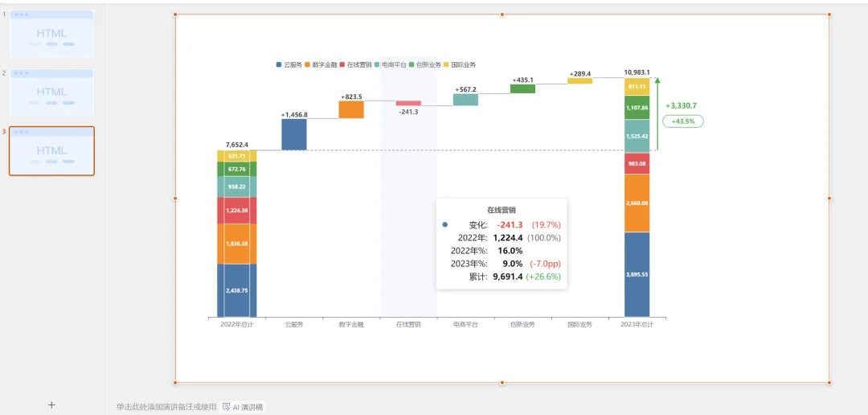Toggle the 云服务 legend series
The height and width of the screenshot is (415, 868).
(x=289, y=65)
